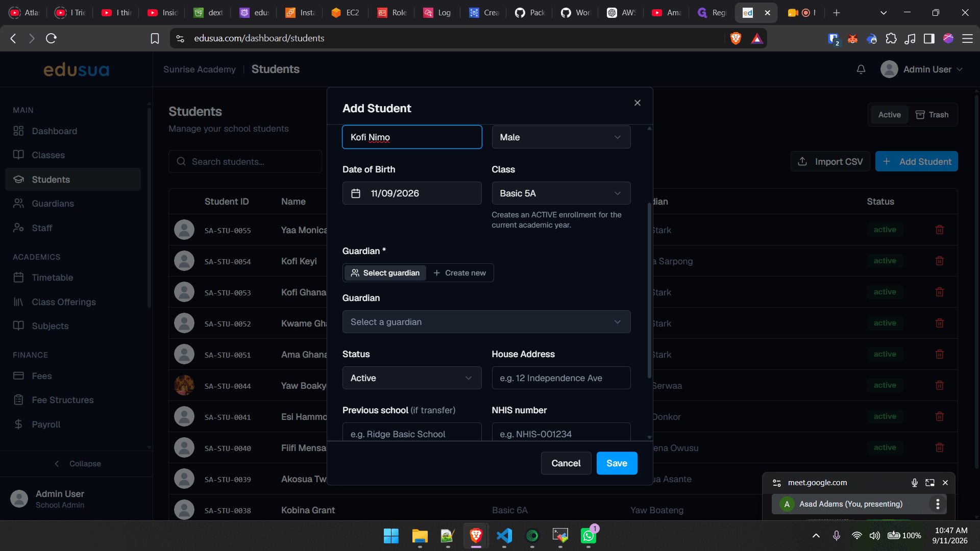This screenshot has width=980, height=551.
Task: Bookmark this page
Action: point(155,38)
